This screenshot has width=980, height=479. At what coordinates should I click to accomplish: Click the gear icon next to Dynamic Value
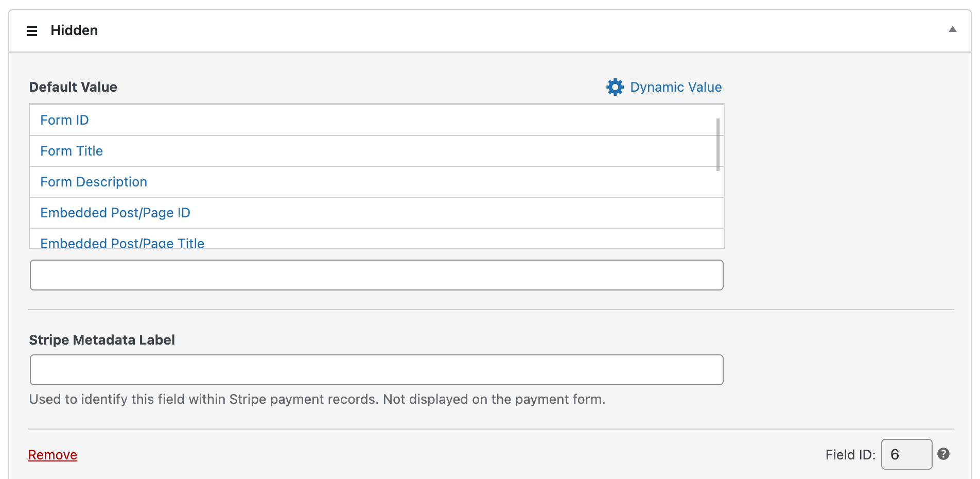click(615, 87)
